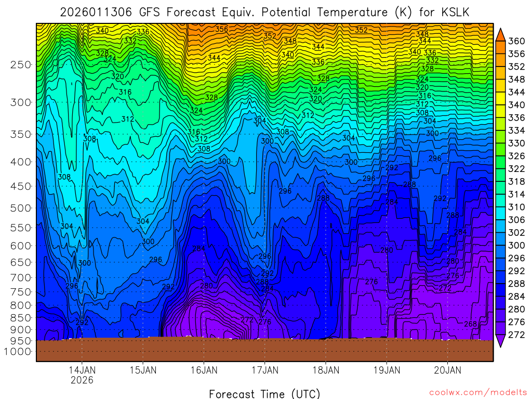The height and width of the screenshot is (399, 532).
Task: Click the purple arrow tip below the colorbar
Action: pos(500,341)
